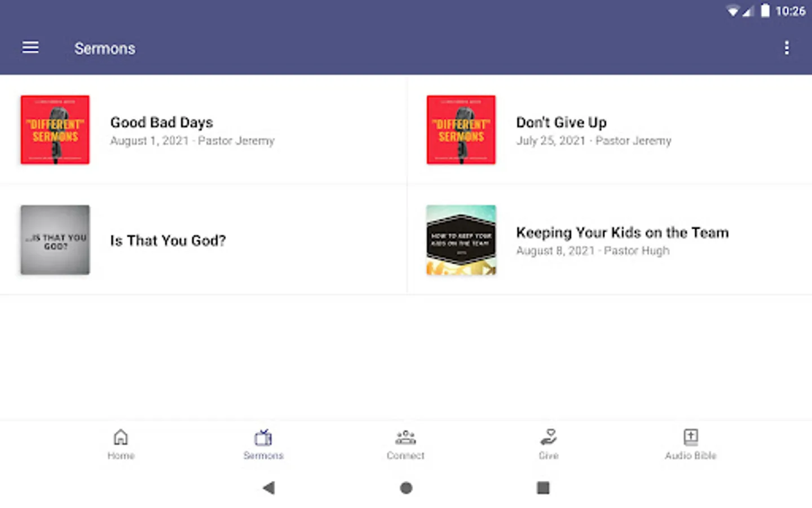Tap the Home house icon

click(121, 437)
